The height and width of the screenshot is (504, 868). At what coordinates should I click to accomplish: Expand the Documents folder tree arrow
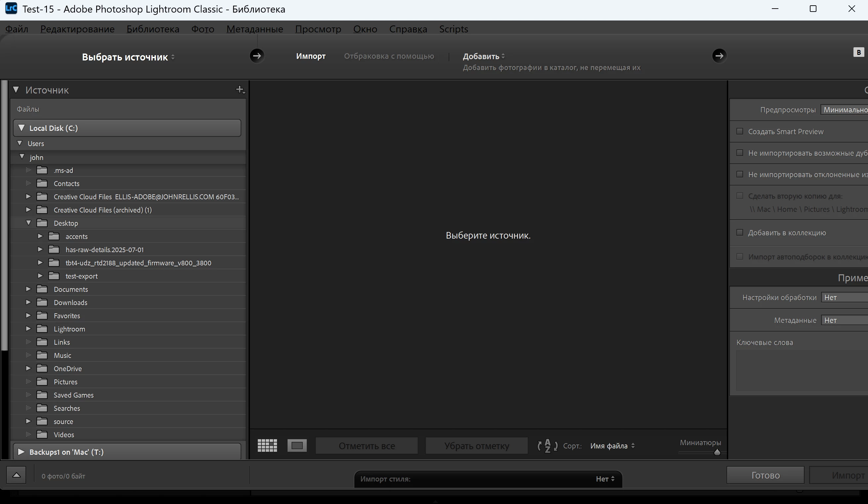tap(28, 289)
